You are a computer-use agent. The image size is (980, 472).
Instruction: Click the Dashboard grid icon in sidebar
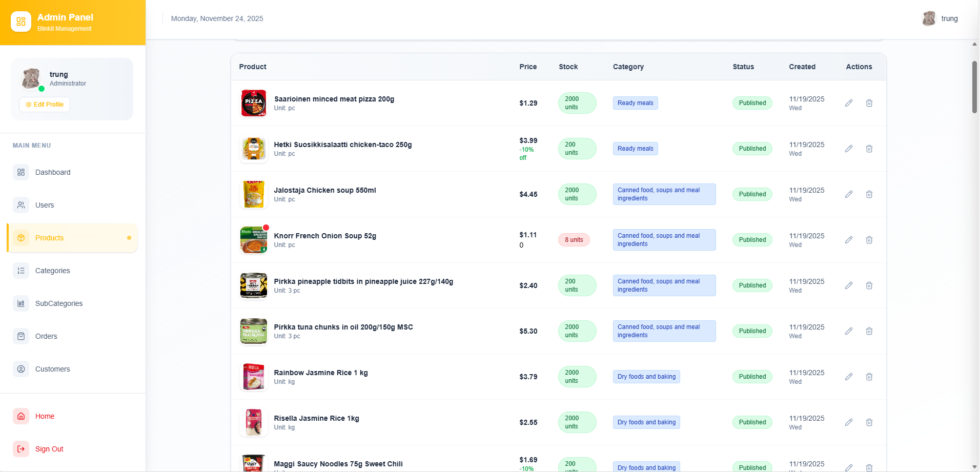coord(21,172)
